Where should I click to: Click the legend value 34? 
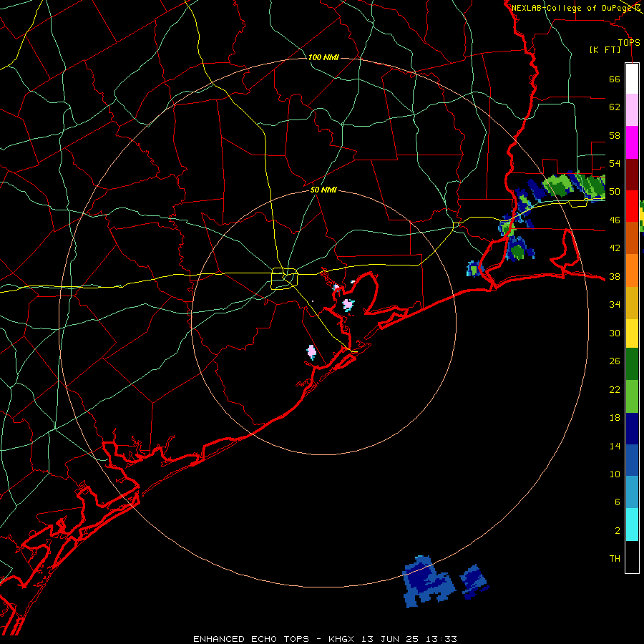coord(615,305)
